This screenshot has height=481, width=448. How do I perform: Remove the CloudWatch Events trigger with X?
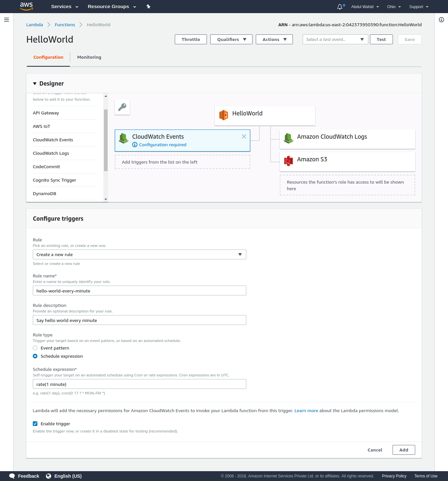coord(244,136)
